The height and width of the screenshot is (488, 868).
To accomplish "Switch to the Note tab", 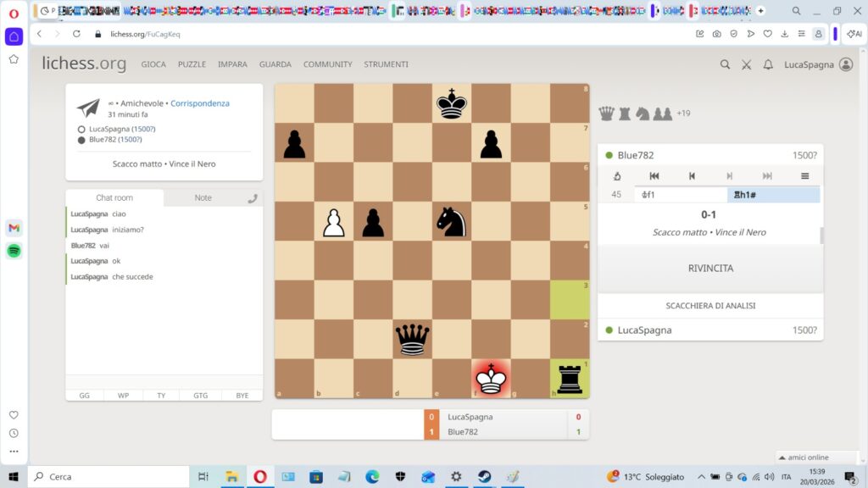I will point(203,198).
